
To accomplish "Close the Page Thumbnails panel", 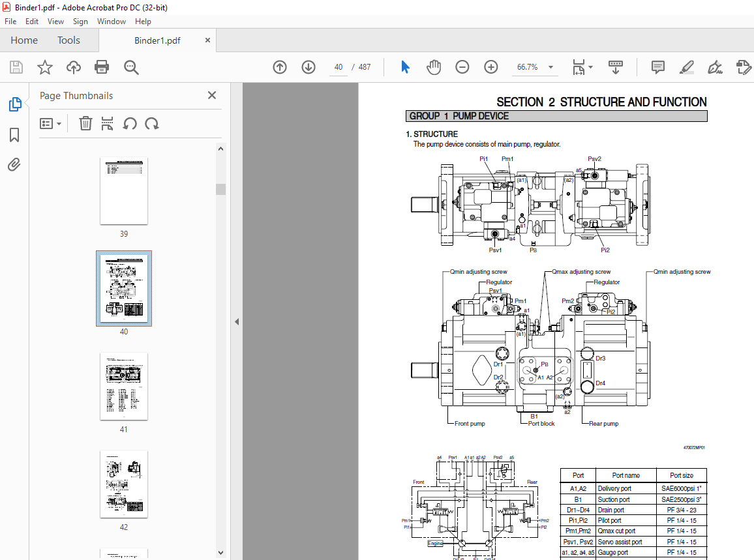I will click(211, 95).
